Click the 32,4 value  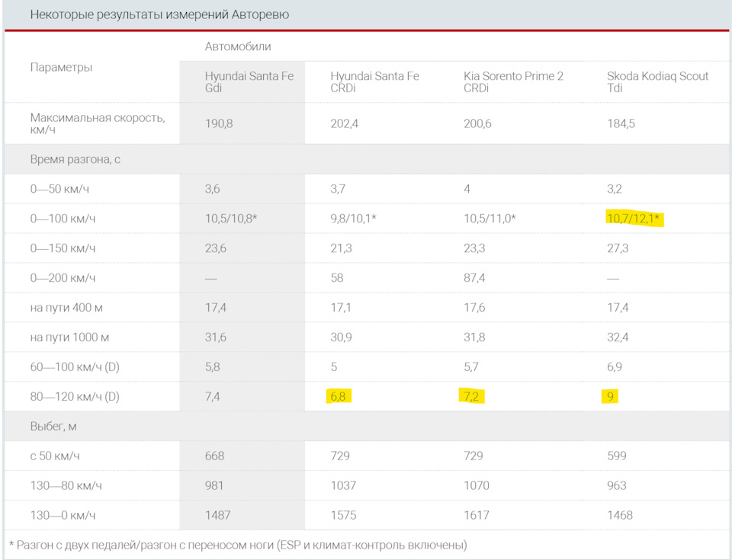(618, 338)
